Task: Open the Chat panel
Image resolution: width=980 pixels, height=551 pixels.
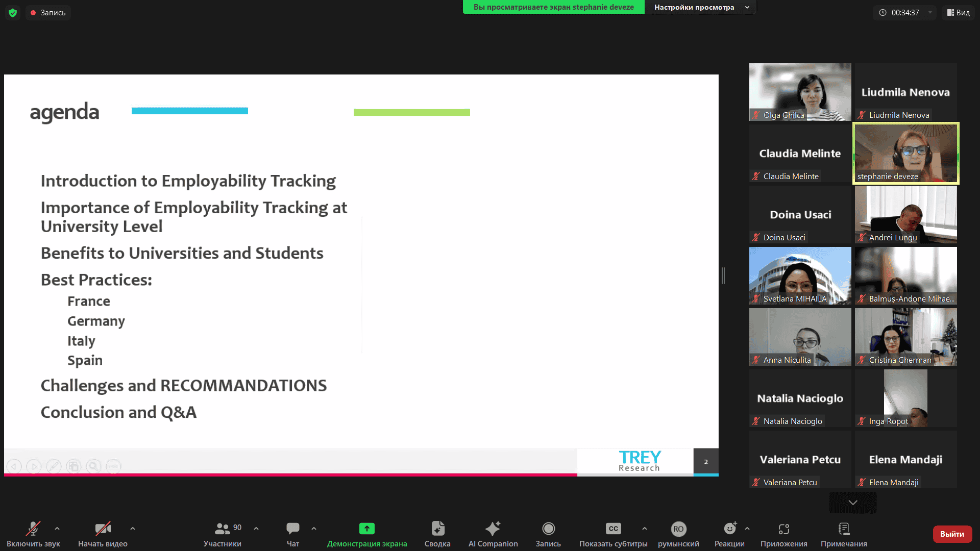Action: pyautogui.click(x=293, y=529)
